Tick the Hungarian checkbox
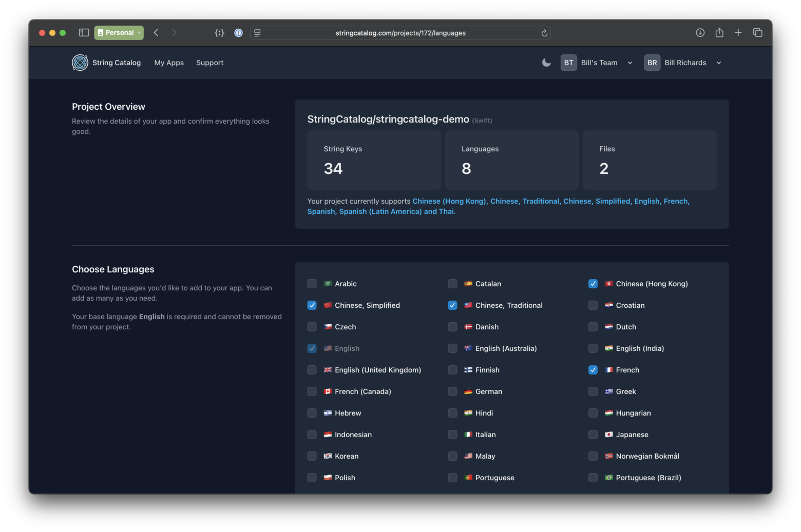Viewport: 801px width, 532px height. point(593,413)
